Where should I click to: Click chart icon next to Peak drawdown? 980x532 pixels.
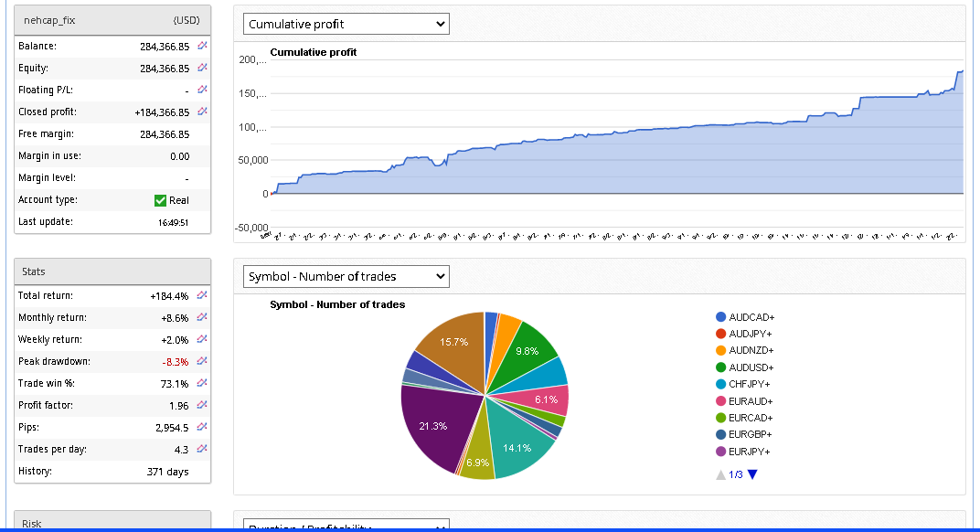pyautogui.click(x=202, y=361)
